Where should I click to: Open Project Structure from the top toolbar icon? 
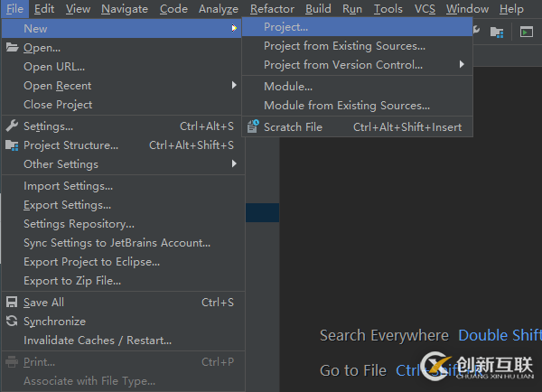tap(497, 32)
